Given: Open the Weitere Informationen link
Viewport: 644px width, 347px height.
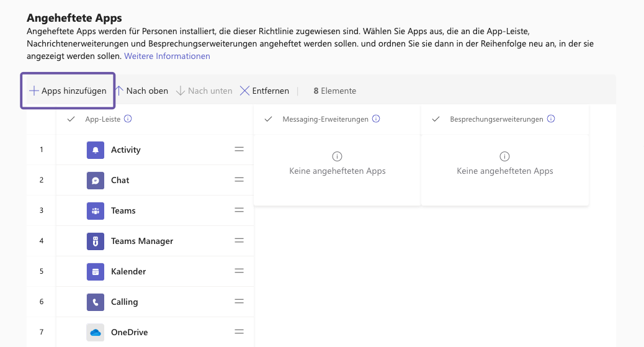Looking at the screenshot, I should tap(167, 56).
